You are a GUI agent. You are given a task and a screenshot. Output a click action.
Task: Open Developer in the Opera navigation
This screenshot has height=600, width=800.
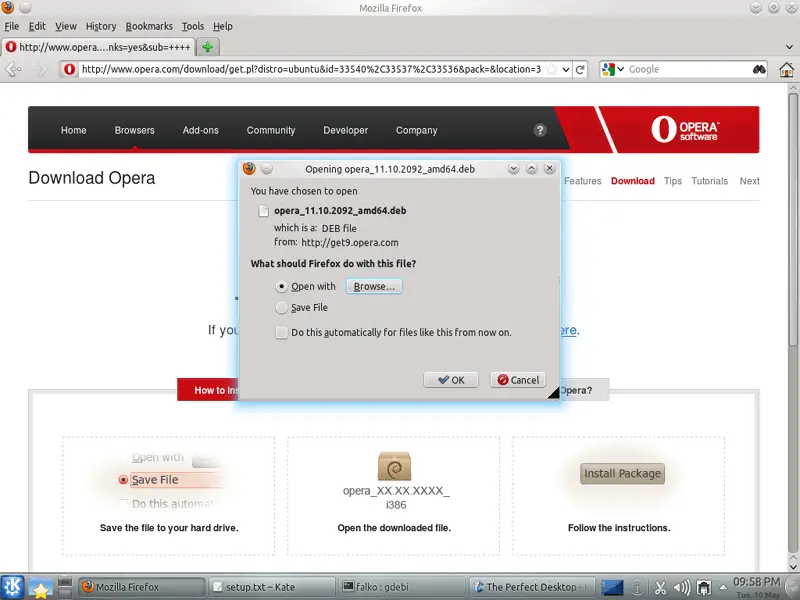coord(345,130)
